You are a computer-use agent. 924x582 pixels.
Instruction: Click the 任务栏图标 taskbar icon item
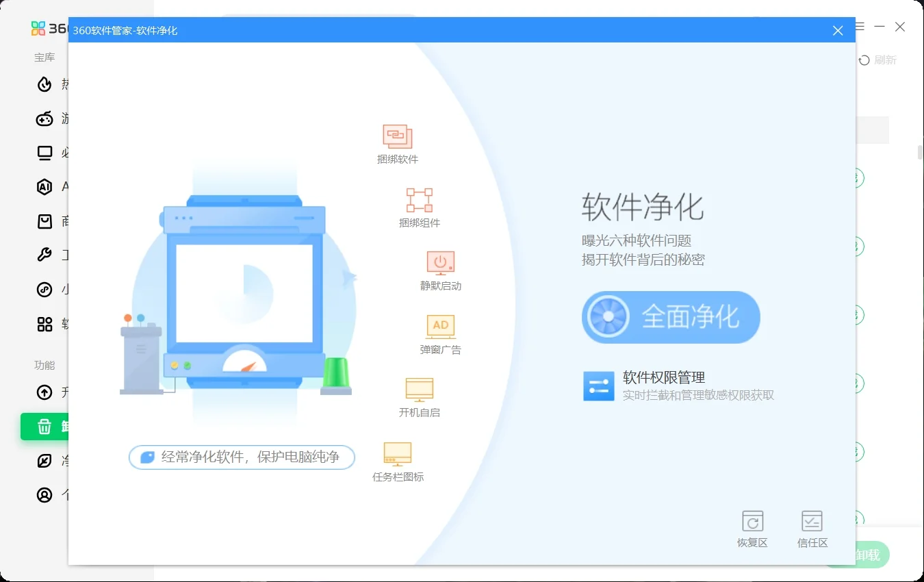coord(398,452)
